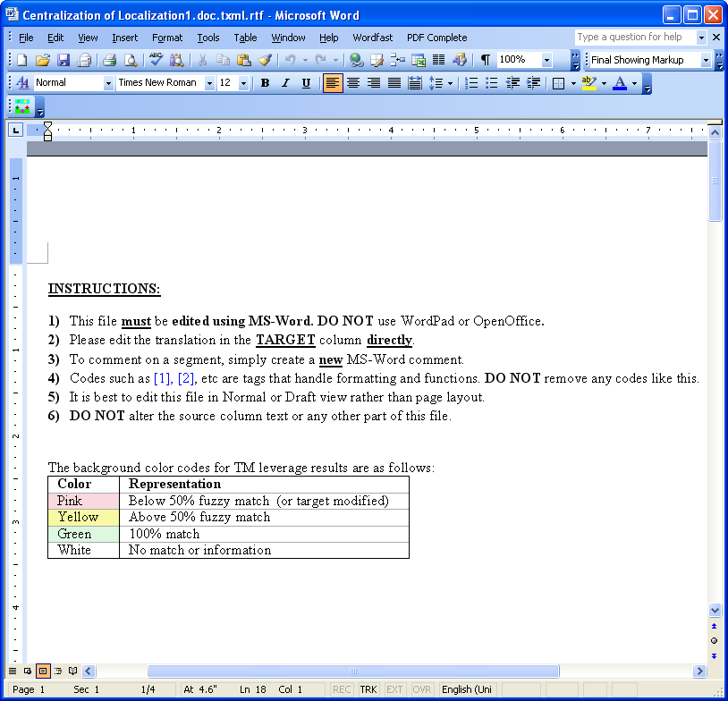Switch to Print Layout view button
Image resolution: width=728 pixels, height=701 pixels.
tap(43, 671)
